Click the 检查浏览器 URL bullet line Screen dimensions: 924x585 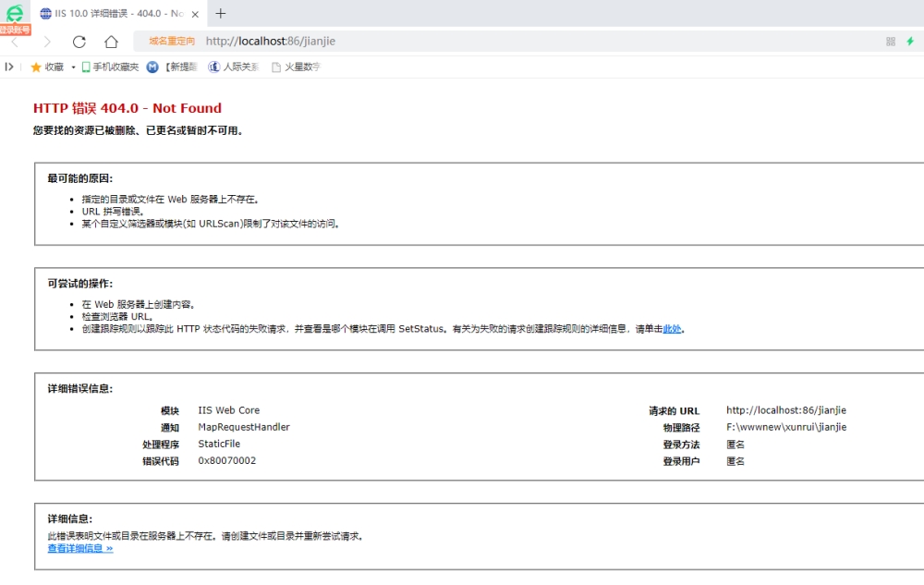click(x=117, y=317)
